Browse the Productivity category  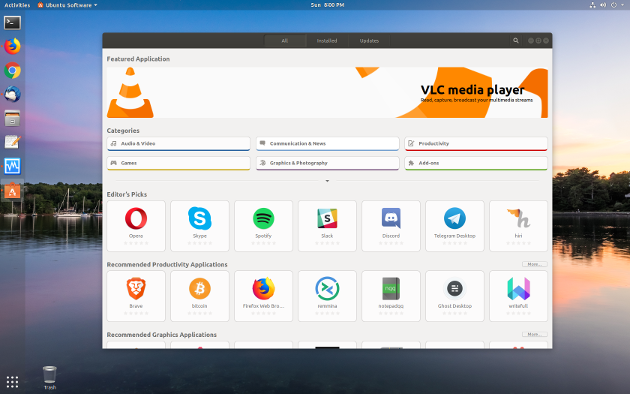[476, 144]
